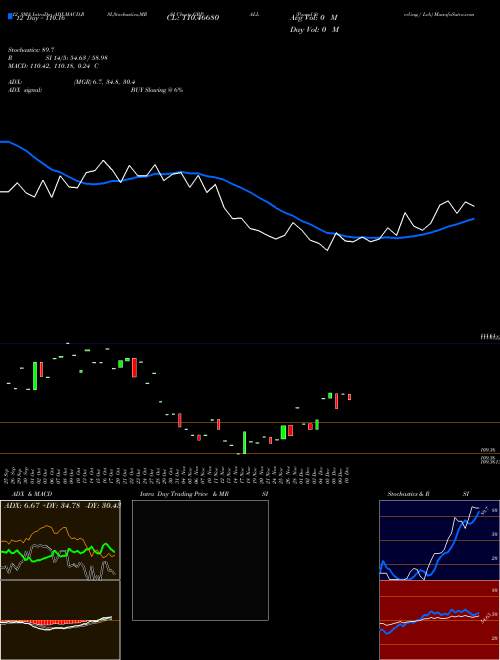Click the blue 12 Day SMA legend swatch
The image size is (500, 660).
(10, 16)
